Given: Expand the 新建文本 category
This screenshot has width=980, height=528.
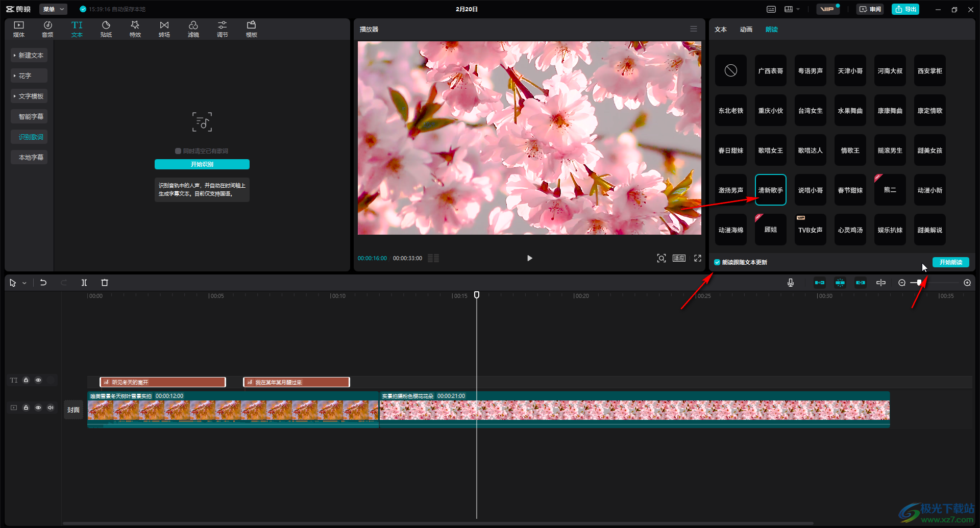Looking at the screenshot, I should click(29, 55).
